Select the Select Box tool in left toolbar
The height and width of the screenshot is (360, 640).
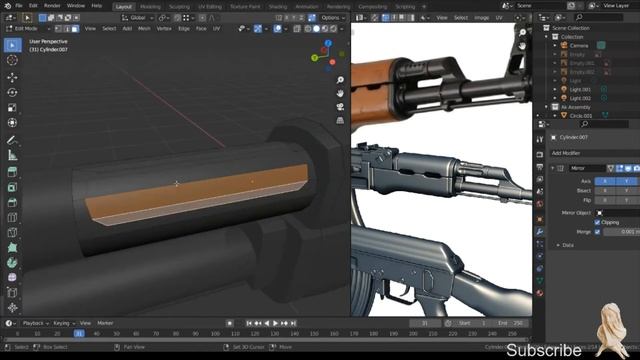pos(12,45)
